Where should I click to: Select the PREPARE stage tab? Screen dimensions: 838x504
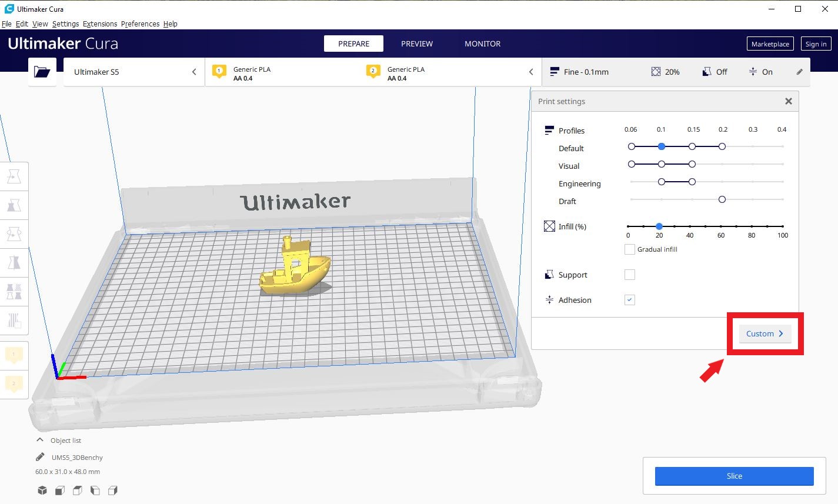353,44
